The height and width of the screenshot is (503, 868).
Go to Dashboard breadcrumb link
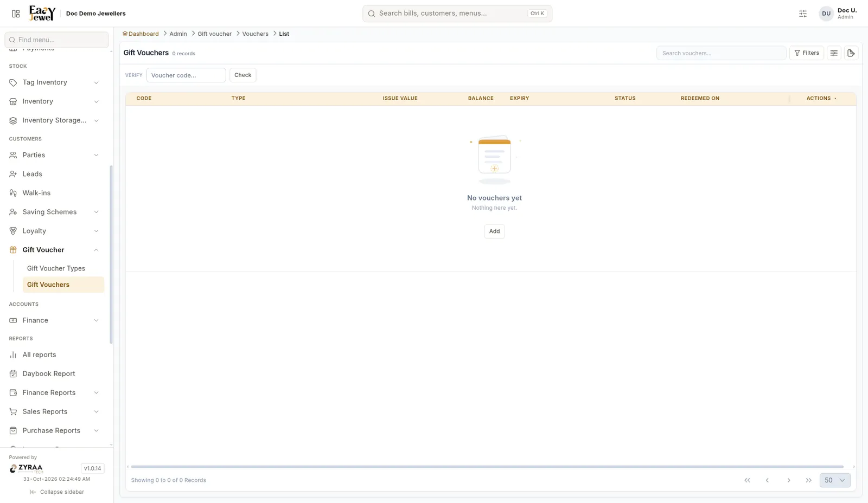coord(141,34)
